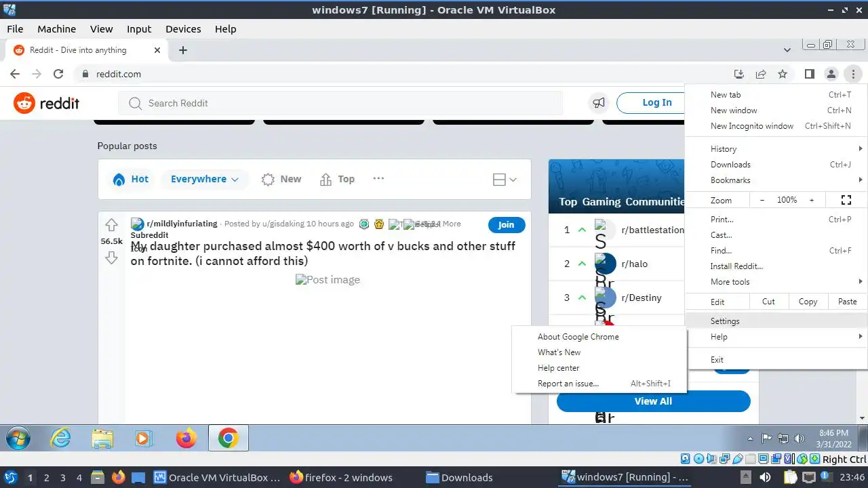
Task: Click host clipboard tray icon
Action: pos(791,477)
